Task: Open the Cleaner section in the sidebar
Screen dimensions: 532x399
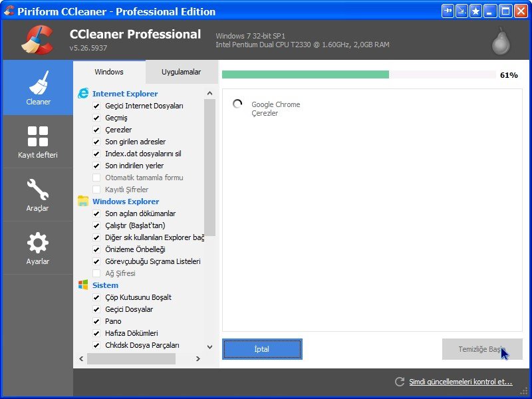Action: click(x=38, y=88)
